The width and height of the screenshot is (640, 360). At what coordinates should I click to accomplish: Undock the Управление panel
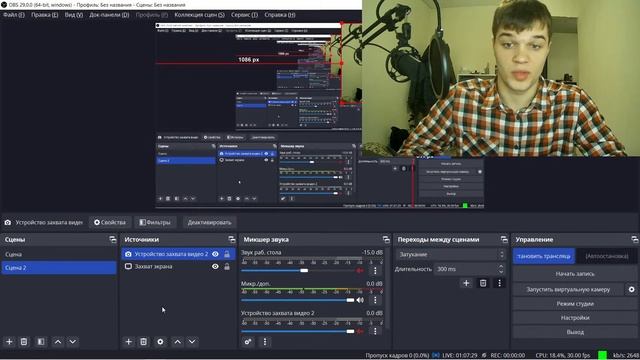tap(634, 240)
